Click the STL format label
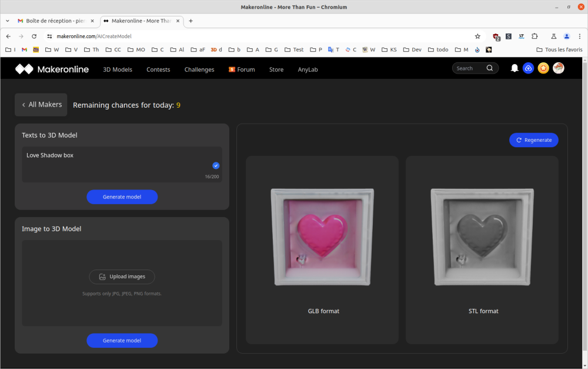588x369 pixels. pyautogui.click(x=483, y=311)
